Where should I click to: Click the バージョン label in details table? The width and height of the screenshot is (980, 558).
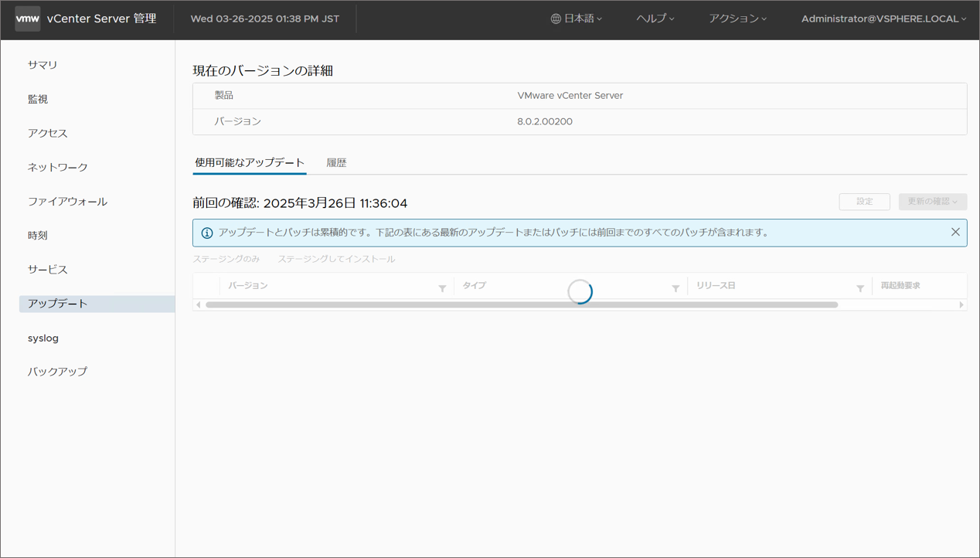click(238, 121)
